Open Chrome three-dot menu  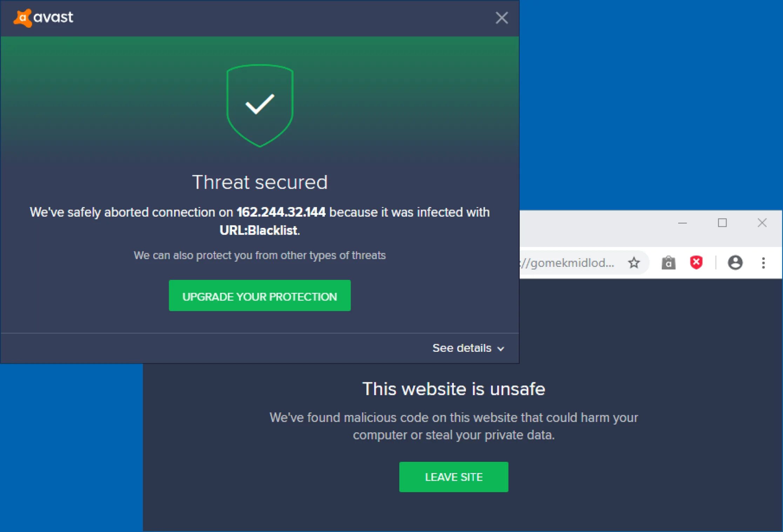point(763,263)
